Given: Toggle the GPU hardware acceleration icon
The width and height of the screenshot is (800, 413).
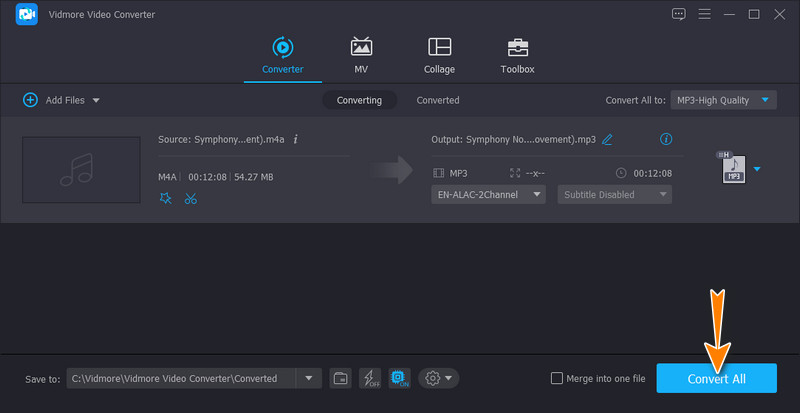Looking at the screenshot, I should click(398, 378).
